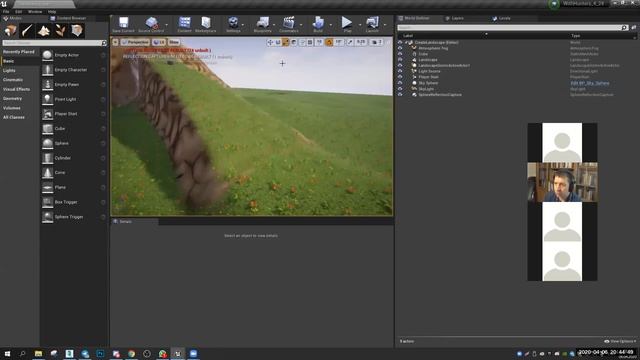Toggle visibility eye for Sky Sphere

400,83
